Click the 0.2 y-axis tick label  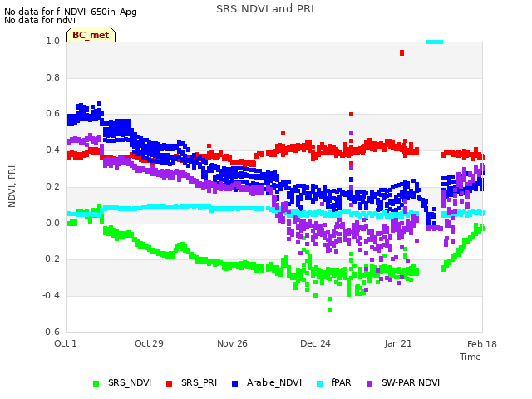tap(52, 186)
